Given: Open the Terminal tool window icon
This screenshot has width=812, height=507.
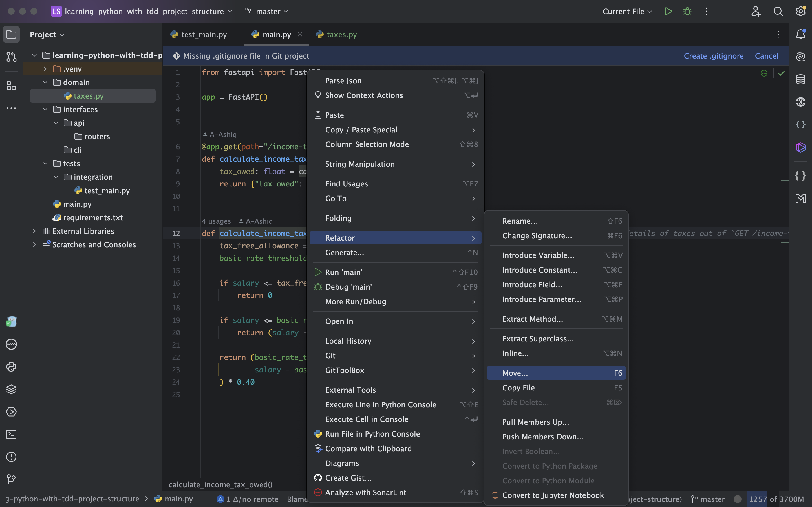Looking at the screenshot, I should [x=11, y=434].
